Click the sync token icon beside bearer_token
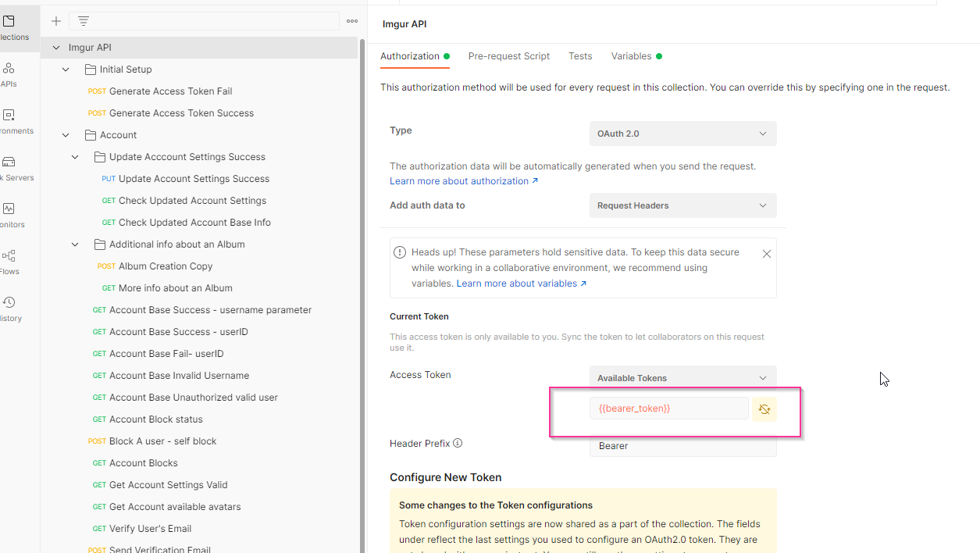The image size is (980, 553). pos(764,409)
